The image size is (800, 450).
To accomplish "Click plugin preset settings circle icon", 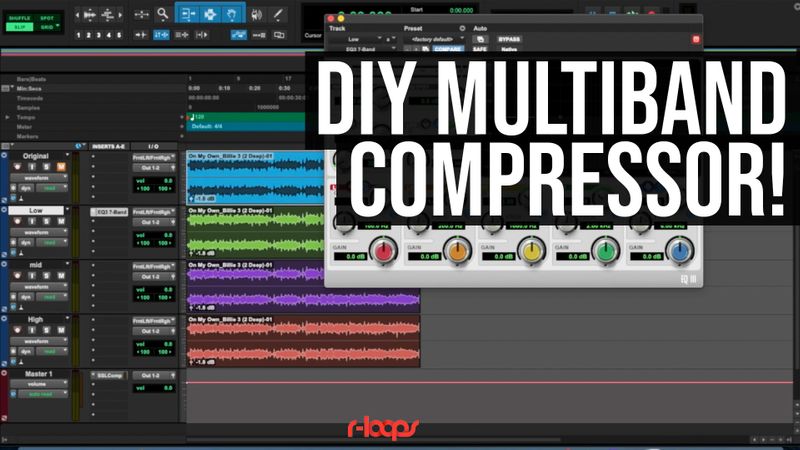I will 462,29.
